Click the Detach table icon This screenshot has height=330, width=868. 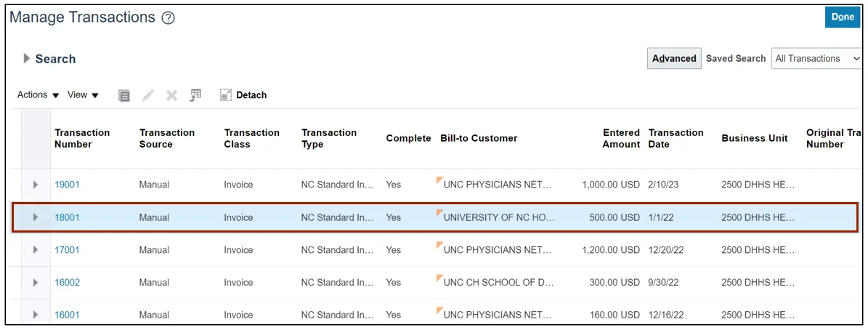click(x=226, y=95)
